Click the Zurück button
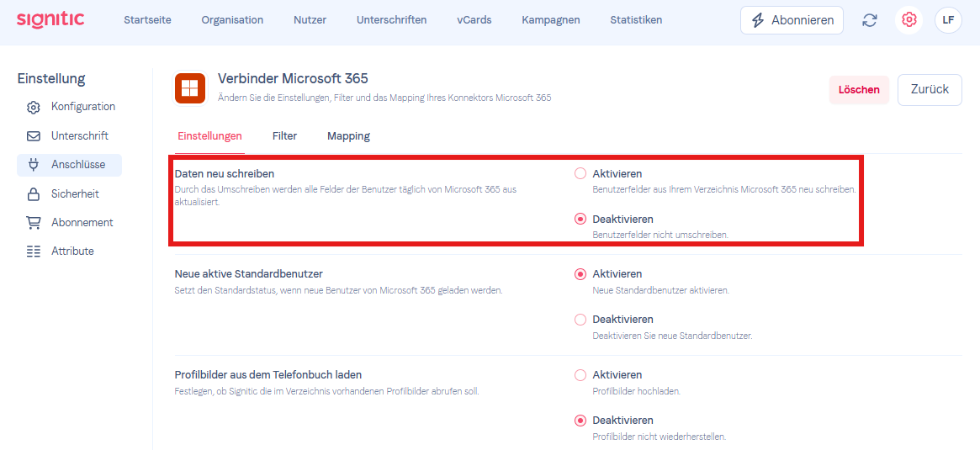This screenshot has width=980, height=450. pos(930,89)
